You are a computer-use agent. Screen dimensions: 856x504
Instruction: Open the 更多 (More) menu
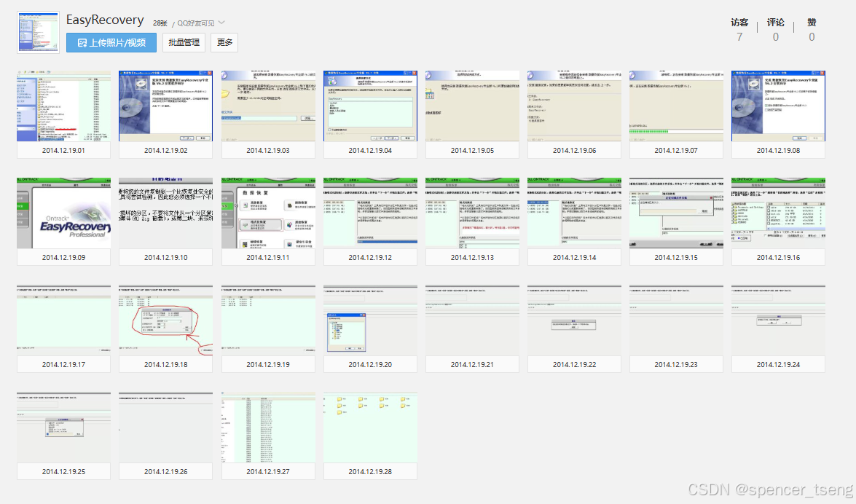(224, 44)
